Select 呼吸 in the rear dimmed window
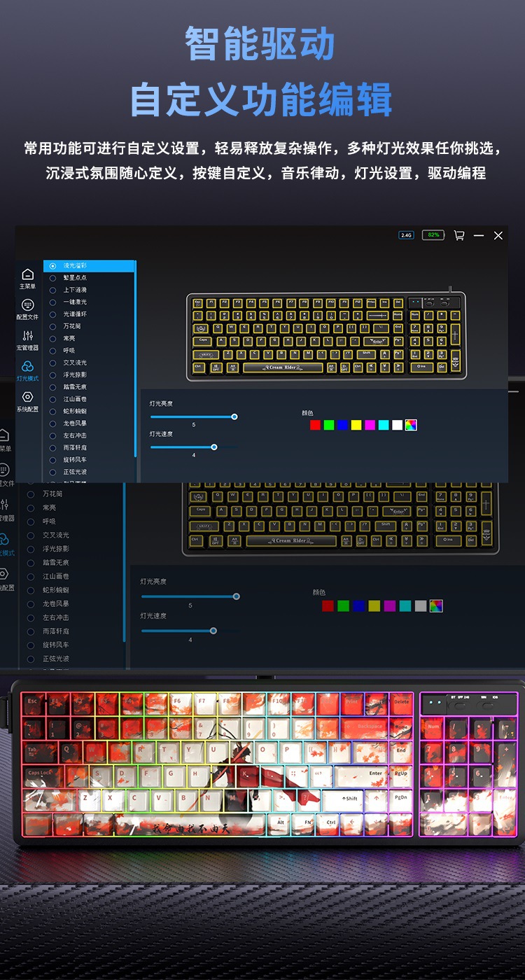Image resolution: width=525 pixels, height=980 pixels. (x=49, y=521)
